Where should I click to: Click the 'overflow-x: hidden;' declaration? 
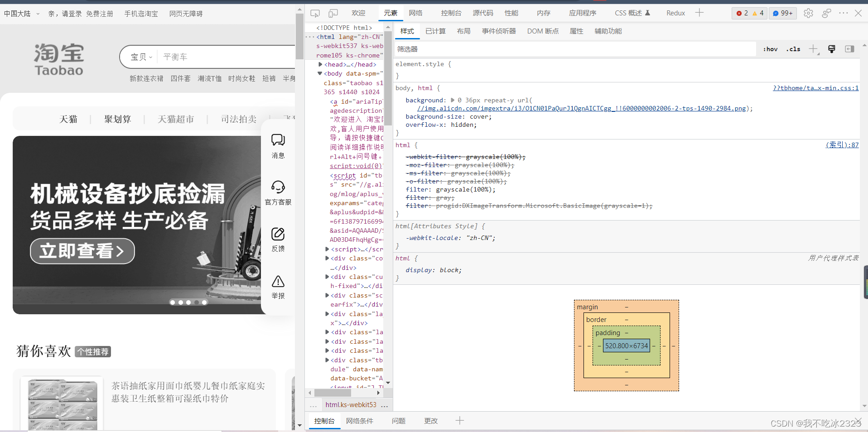441,125
